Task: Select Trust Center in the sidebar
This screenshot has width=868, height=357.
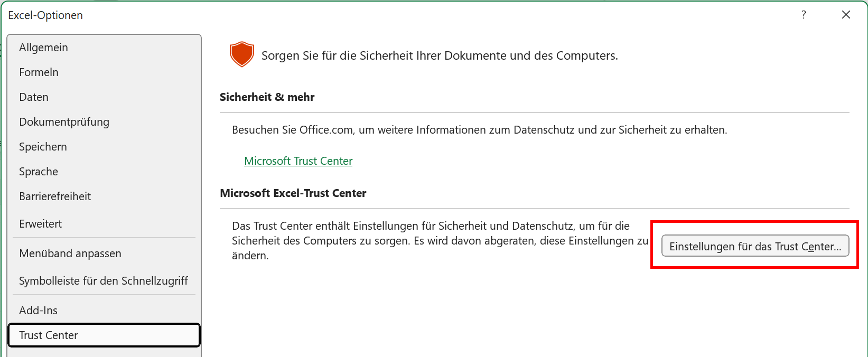Action: (x=49, y=335)
